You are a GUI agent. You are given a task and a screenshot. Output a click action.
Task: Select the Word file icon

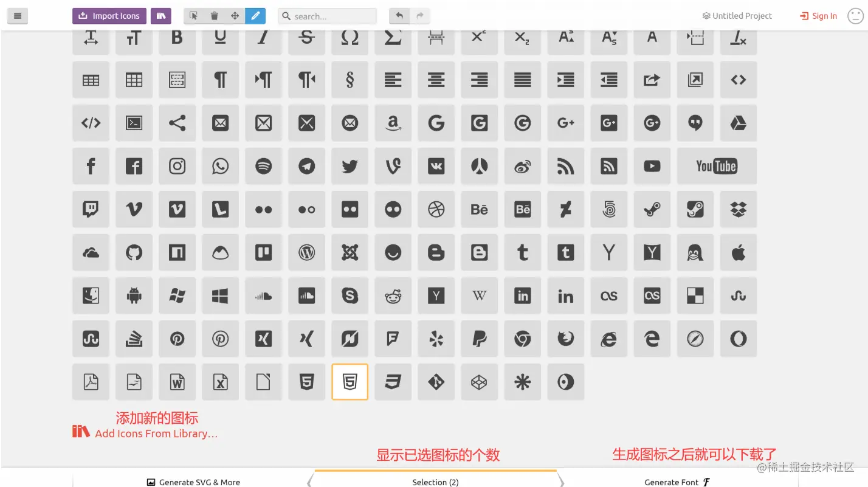177,382
